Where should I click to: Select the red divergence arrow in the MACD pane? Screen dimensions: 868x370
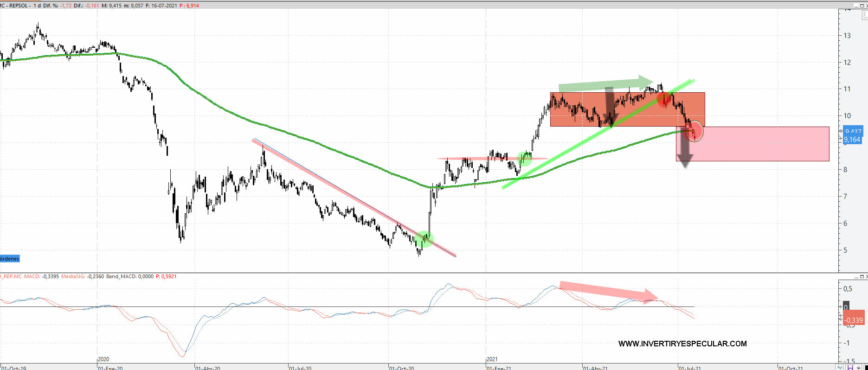(608, 291)
